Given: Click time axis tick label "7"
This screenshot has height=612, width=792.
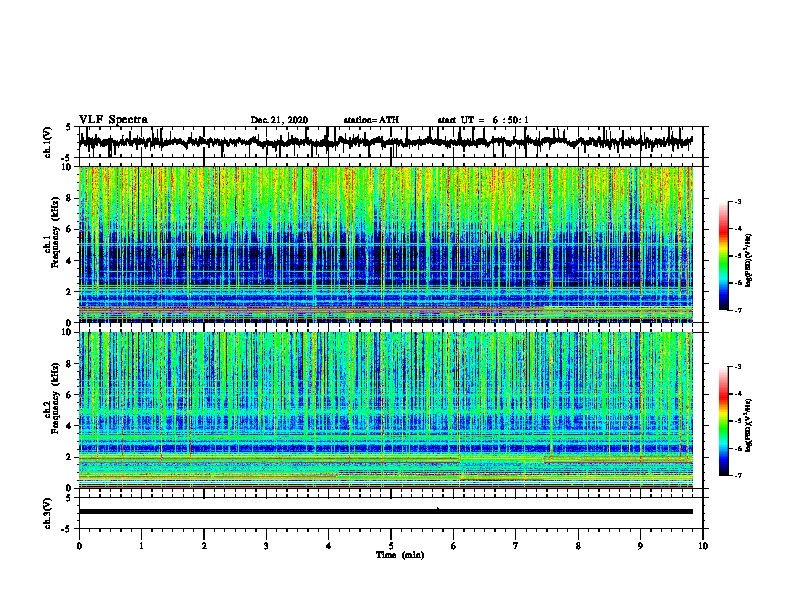Looking at the screenshot, I should [516, 546].
